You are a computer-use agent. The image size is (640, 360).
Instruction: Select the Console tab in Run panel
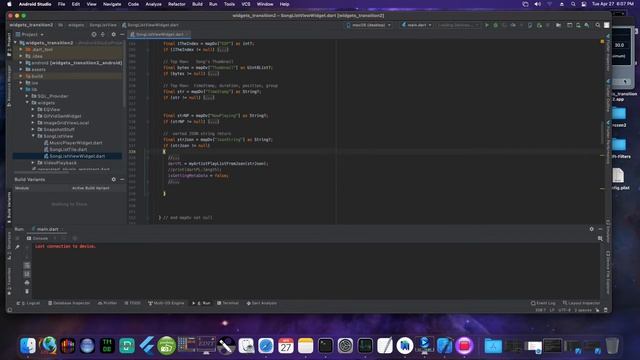38,238
